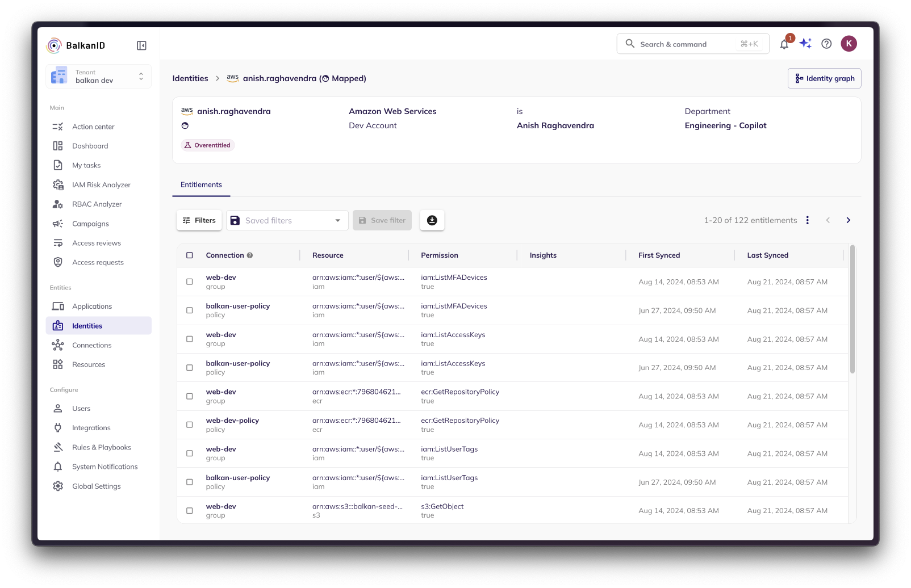Open the AI sparkle assistant
Viewport: 911px width, 588px height.
(x=805, y=44)
